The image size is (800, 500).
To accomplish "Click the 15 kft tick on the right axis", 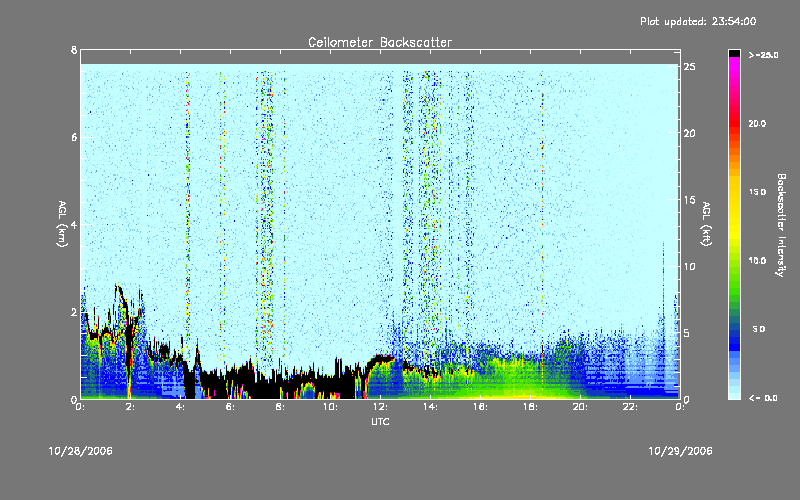I will pos(689,200).
